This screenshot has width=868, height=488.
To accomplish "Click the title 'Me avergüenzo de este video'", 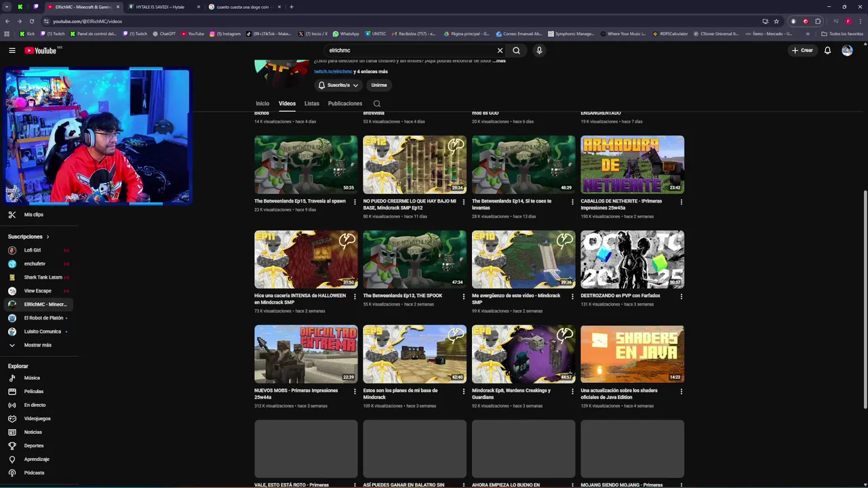I will (x=516, y=299).
